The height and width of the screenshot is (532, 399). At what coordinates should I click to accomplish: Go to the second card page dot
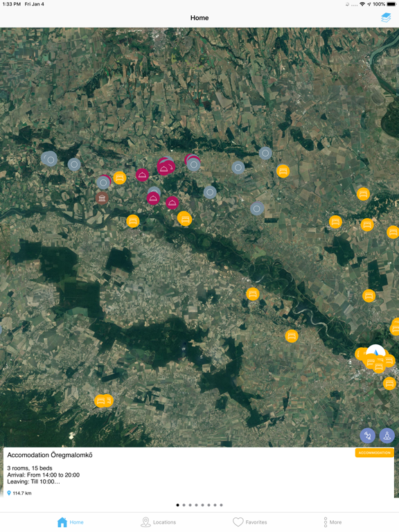click(x=184, y=505)
